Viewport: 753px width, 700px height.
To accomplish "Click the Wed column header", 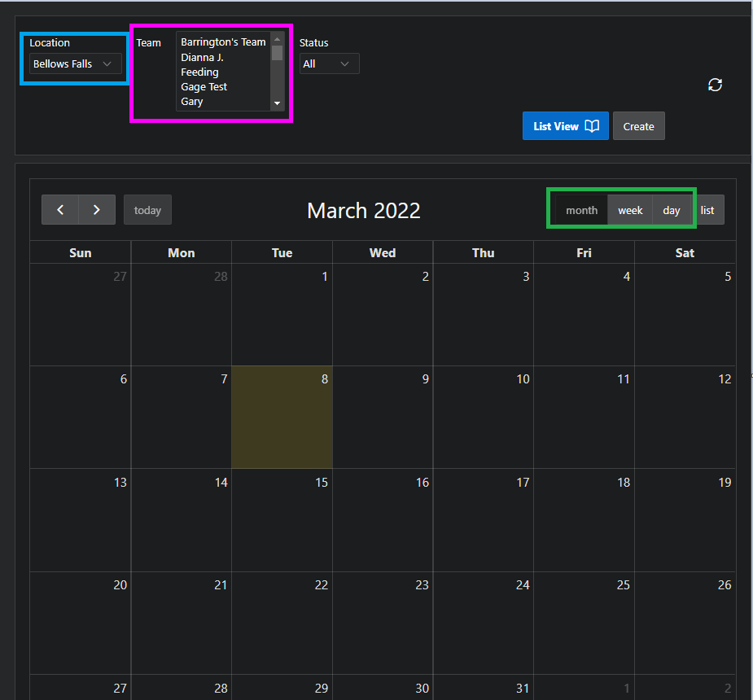I will coord(383,252).
